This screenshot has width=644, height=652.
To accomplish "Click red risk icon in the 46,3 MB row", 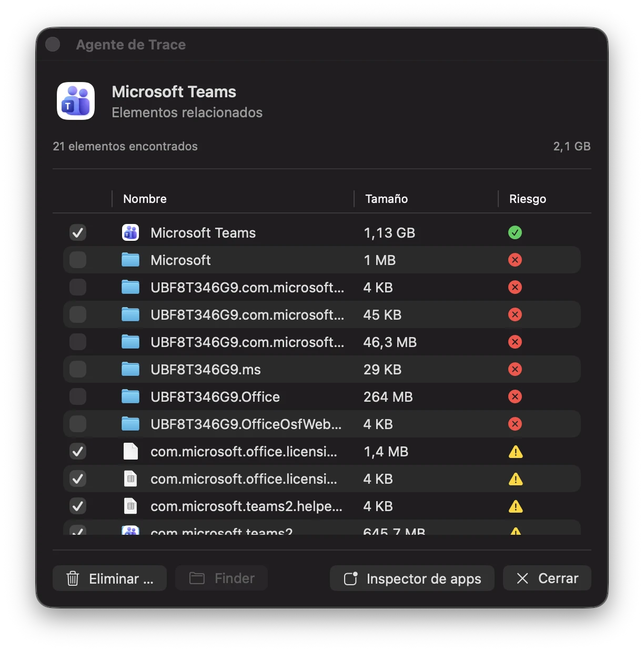I will tap(515, 342).
